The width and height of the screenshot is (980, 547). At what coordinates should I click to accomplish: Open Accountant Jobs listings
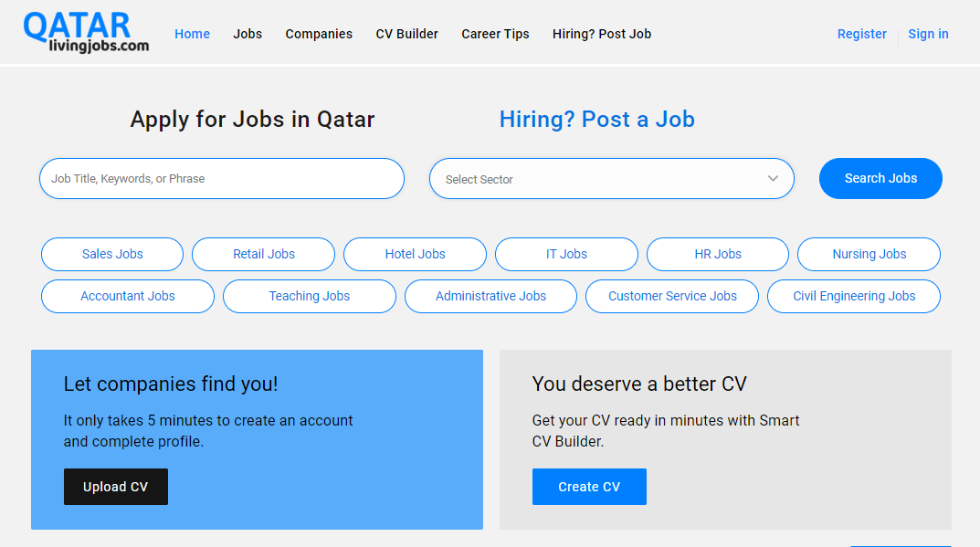pos(128,296)
